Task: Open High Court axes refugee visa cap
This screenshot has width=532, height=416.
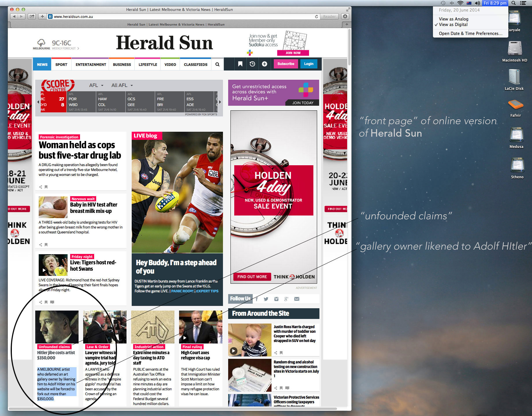Action: (x=196, y=355)
